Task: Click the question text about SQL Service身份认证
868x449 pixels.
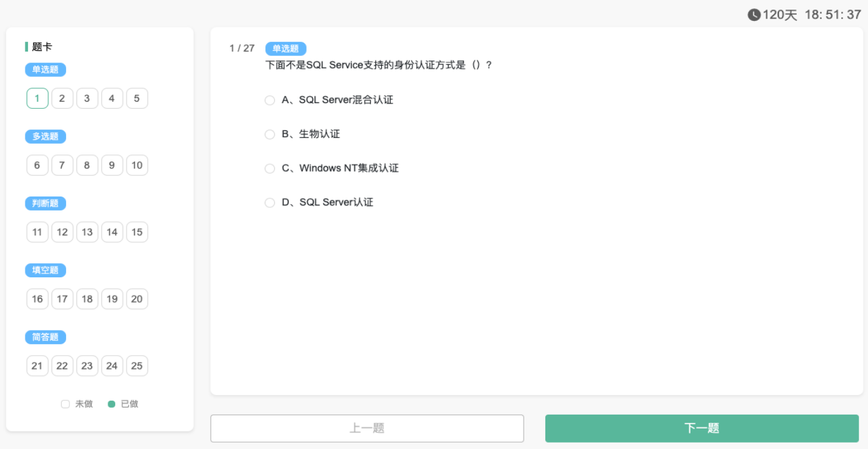Action: tap(379, 65)
